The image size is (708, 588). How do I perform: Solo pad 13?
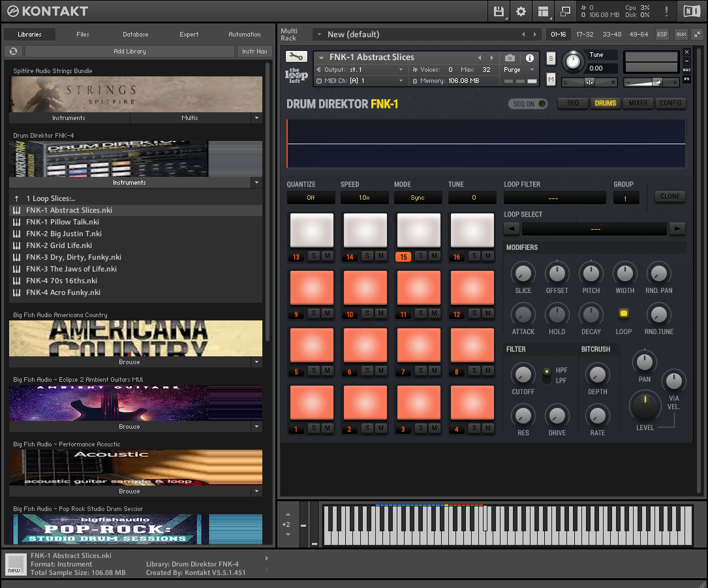coord(314,256)
